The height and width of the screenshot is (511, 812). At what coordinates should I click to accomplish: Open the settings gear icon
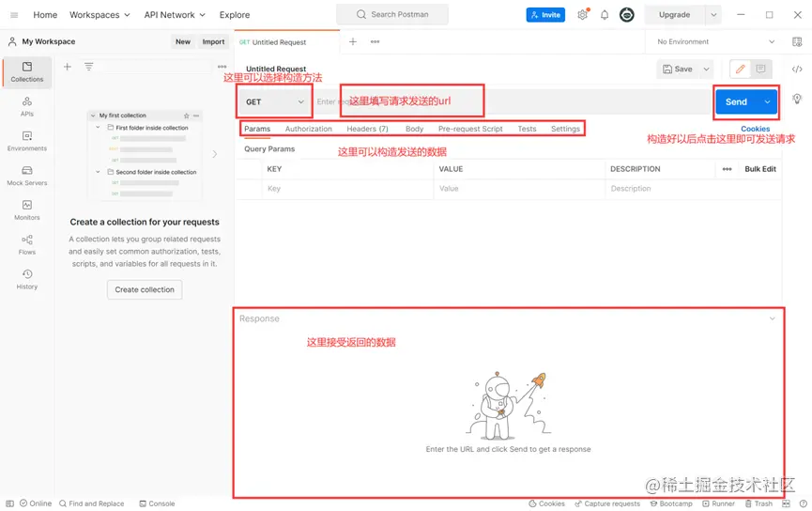pos(583,14)
